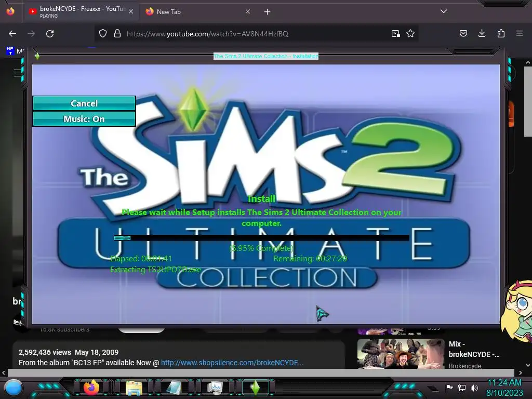
Task: Toggle the Music: On button
Action: 84,119
